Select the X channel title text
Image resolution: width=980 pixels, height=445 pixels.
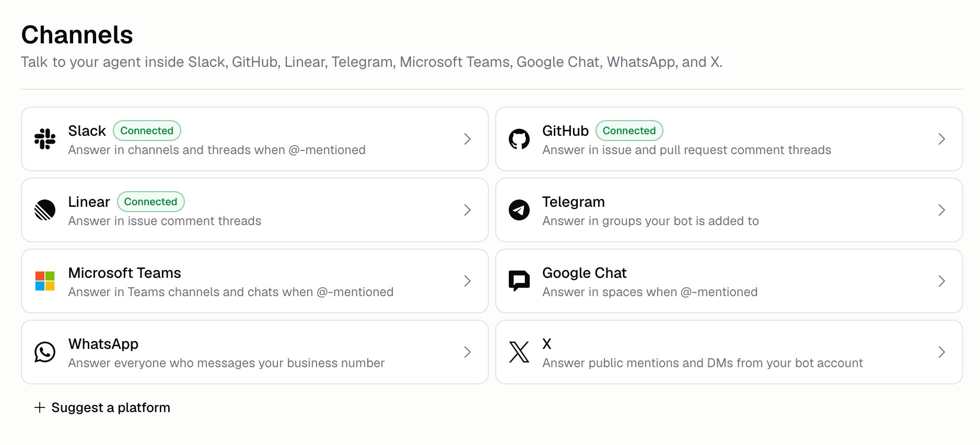[547, 344]
